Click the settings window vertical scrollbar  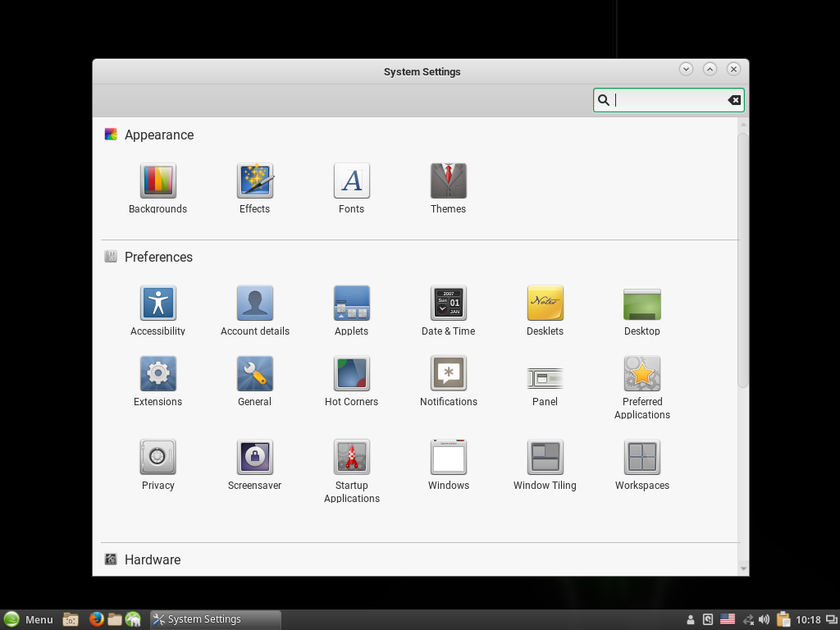(743, 258)
